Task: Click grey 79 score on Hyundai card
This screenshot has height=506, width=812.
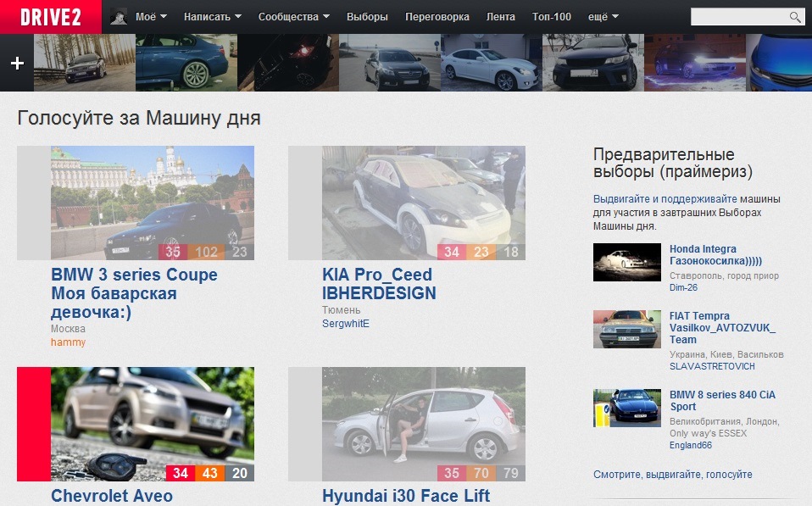Action: [x=510, y=474]
